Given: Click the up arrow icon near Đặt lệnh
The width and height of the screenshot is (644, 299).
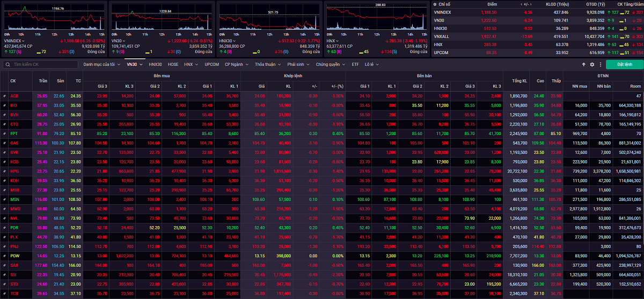Looking at the screenshot, I should point(584,64).
